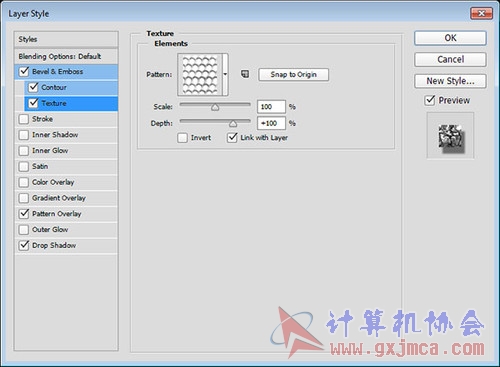Click the Snap to Origin button
500x367 pixels.
(x=293, y=74)
